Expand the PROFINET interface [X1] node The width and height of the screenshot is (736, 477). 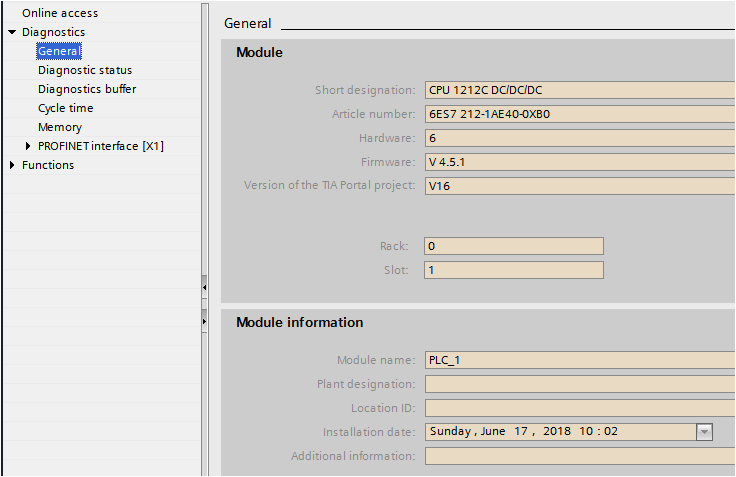[x=28, y=146]
